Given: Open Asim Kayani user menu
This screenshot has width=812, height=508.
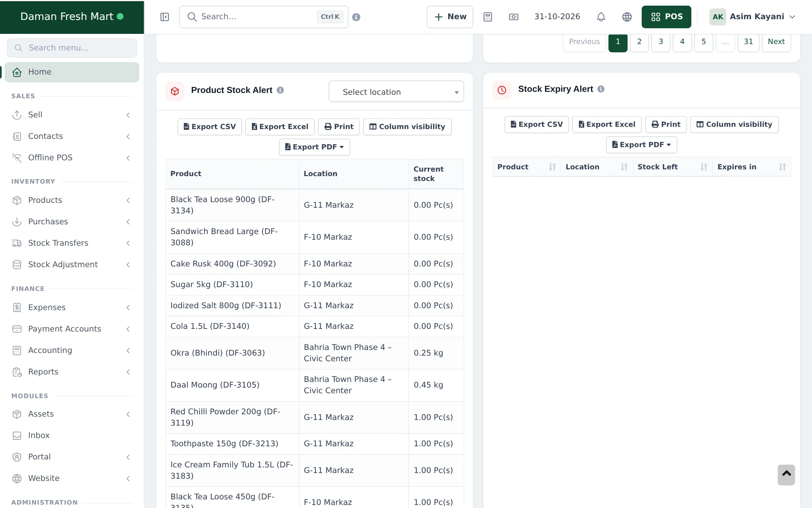Looking at the screenshot, I should 753,17.
